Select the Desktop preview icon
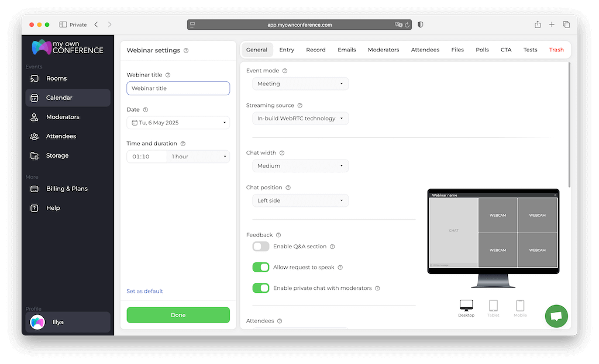 point(466,306)
